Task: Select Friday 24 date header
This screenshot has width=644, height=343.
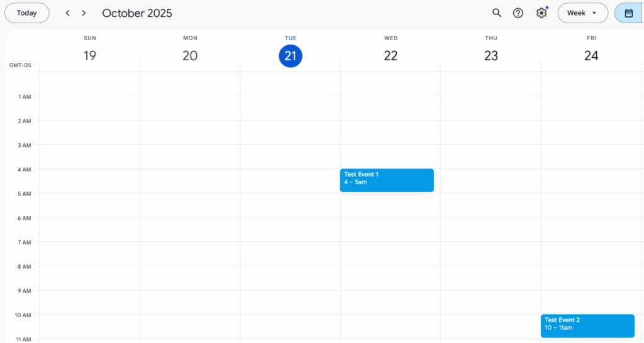Action: tap(591, 56)
